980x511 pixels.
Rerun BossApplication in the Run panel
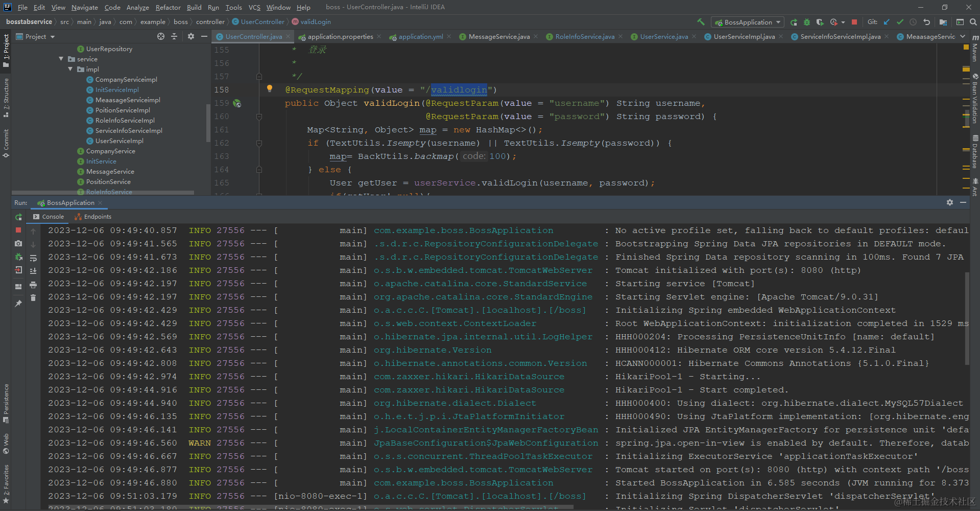point(18,217)
